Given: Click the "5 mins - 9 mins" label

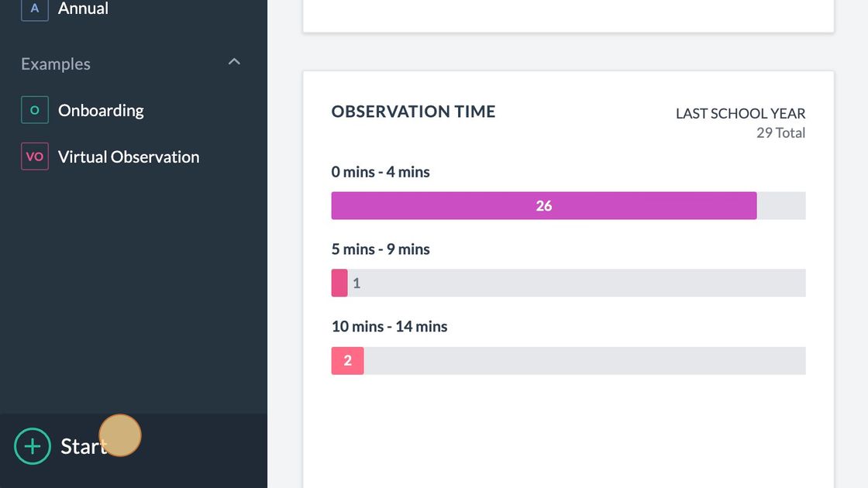Looking at the screenshot, I should click(x=381, y=249).
